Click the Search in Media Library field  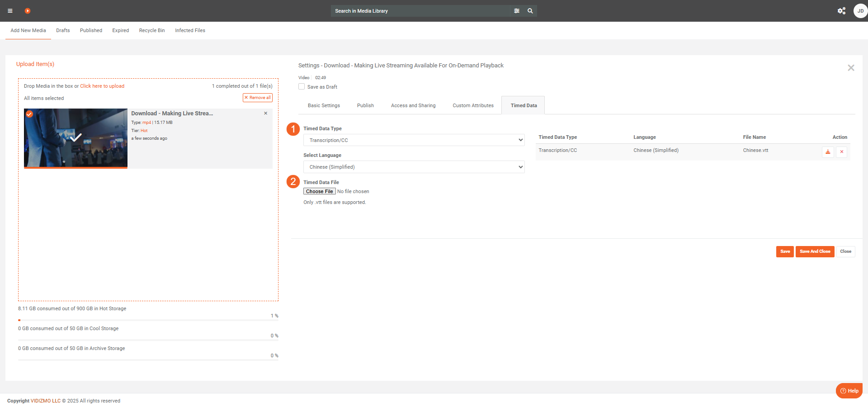[x=420, y=11]
